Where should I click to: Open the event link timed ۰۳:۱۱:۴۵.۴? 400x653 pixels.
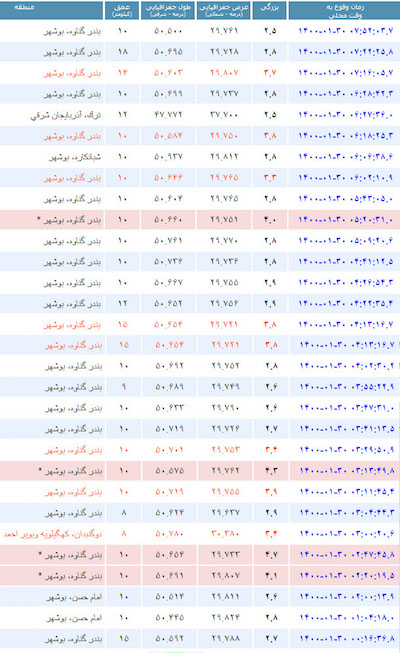point(347,491)
